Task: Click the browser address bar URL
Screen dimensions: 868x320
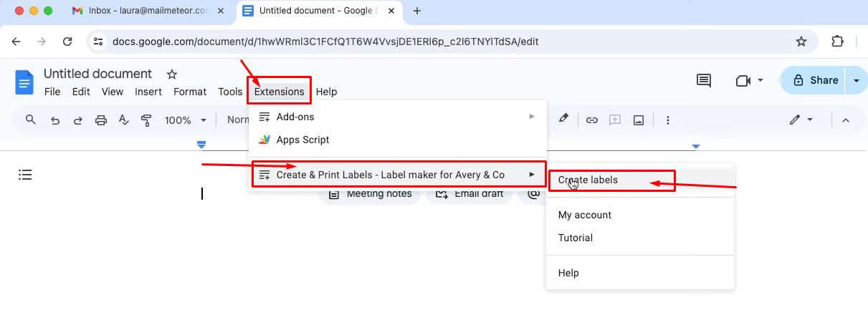Action: click(x=325, y=42)
